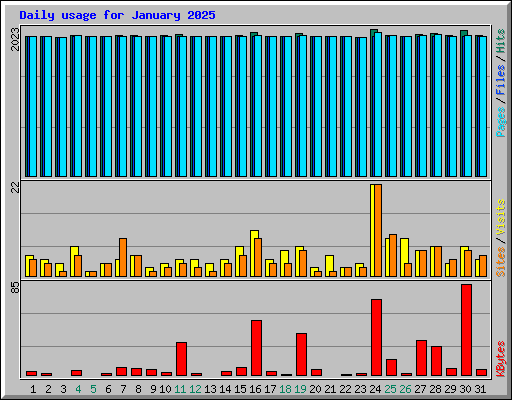Click the yellow Sites bar for day 16
The width and height of the screenshot is (512, 400).
[254, 253]
